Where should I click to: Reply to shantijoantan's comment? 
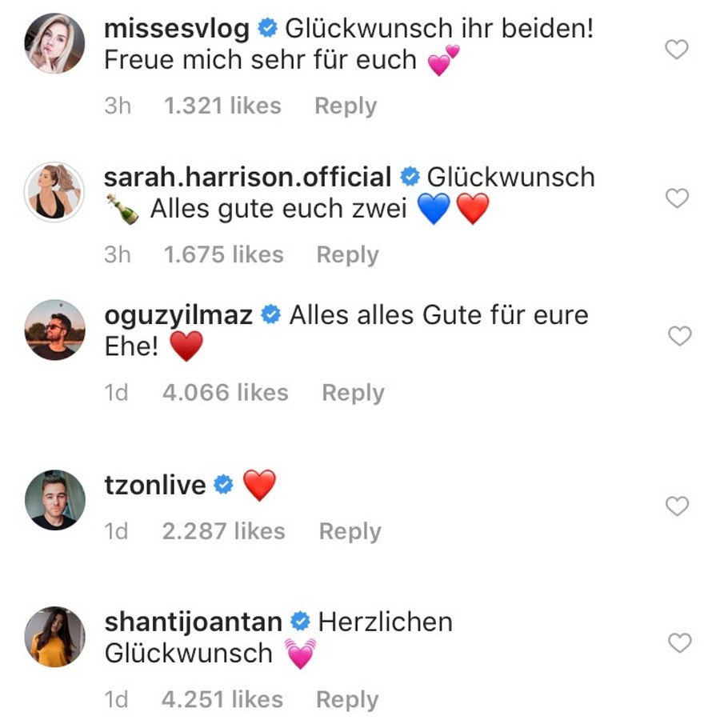point(348,699)
